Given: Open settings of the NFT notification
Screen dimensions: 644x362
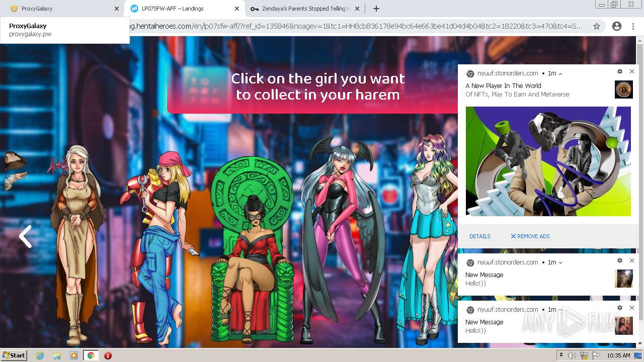Looking at the screenshot, I should (620, 71).
